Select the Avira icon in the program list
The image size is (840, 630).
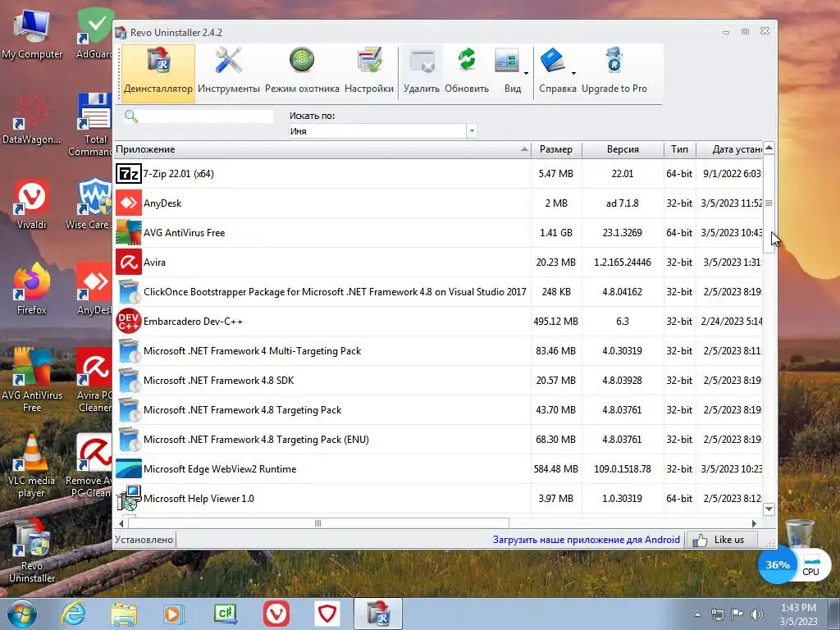point(129,262)
